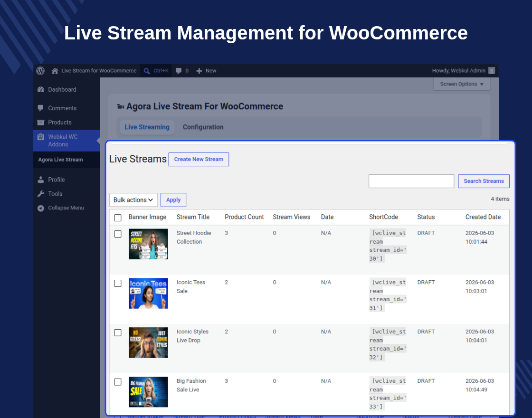Open Big Fashion Sale banner thumbnail

point(148,392)
